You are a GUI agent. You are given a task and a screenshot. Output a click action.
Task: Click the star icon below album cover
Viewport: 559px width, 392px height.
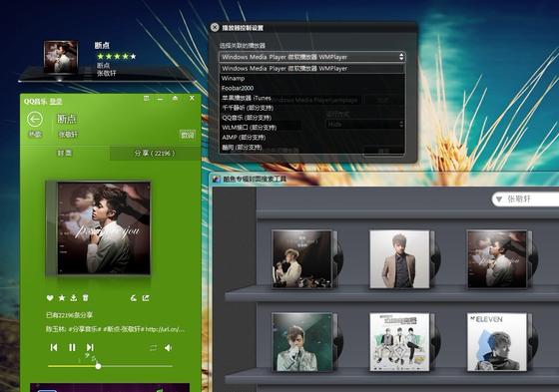tap(62, 297)
